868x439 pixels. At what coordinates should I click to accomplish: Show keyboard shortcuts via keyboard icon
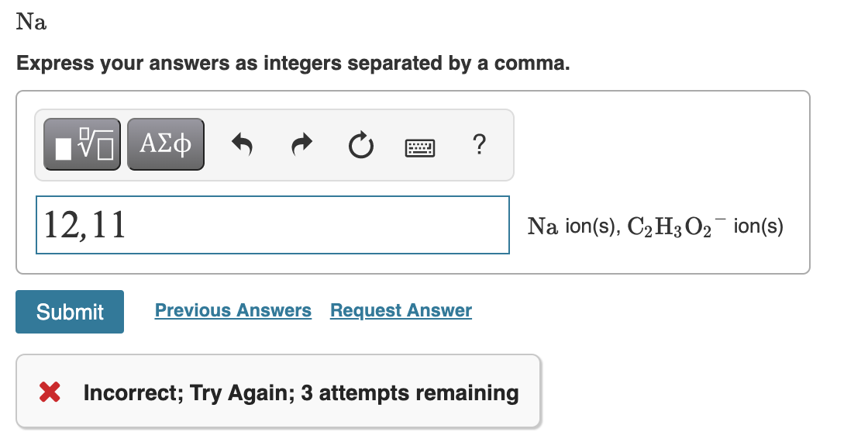tap(420, 147)
